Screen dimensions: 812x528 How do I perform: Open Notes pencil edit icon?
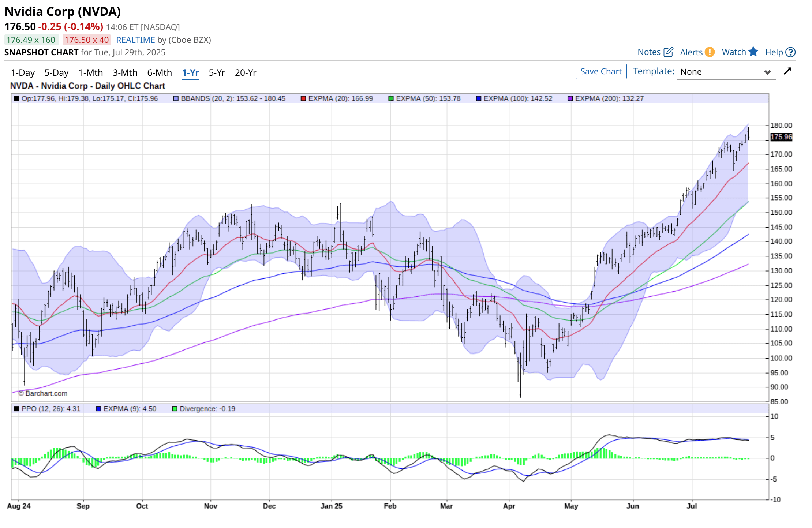[668, 52]
